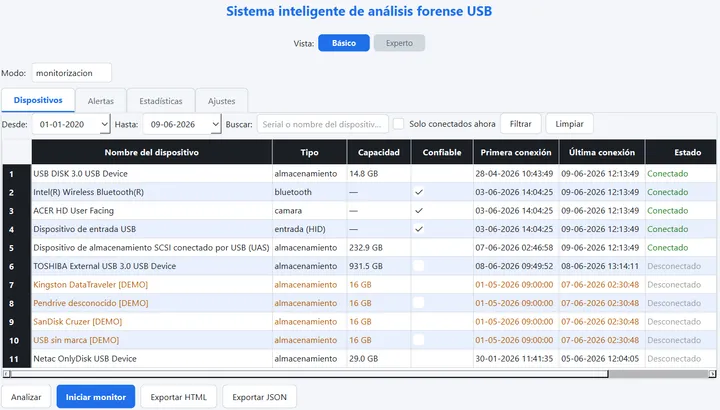The width and height of the screenshot is (720, 410).
Task: Start monitoring with Iniciar monitor
Action: pyautogui.click(x=96, y=397)
